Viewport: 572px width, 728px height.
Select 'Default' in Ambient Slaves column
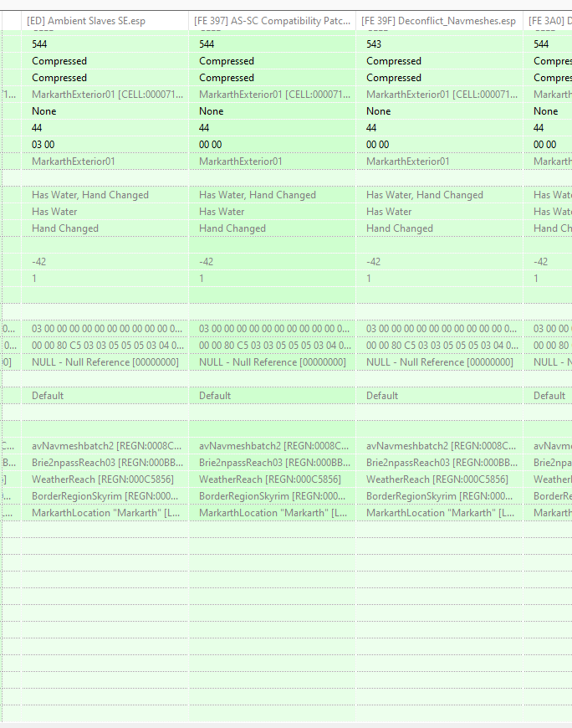coord(48,396)
